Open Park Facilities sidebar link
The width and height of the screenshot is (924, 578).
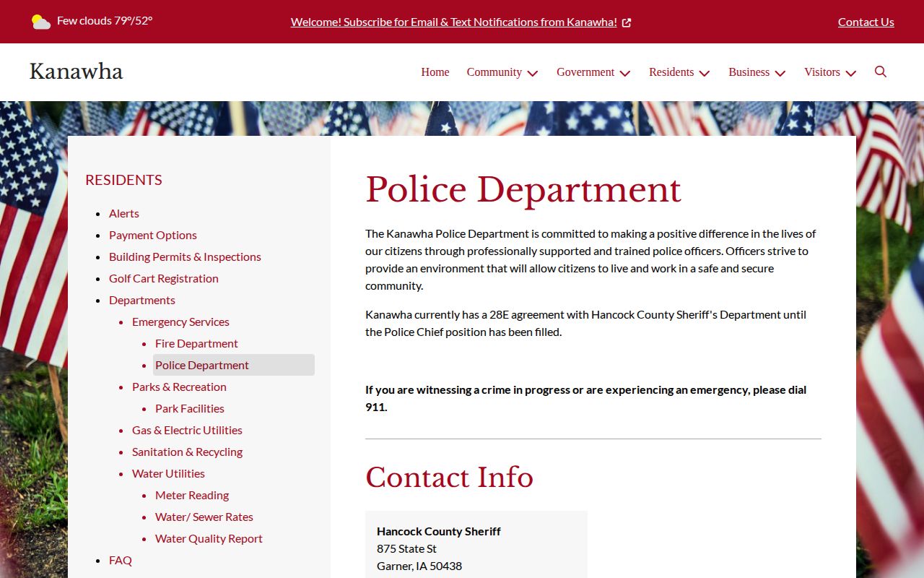[x=190, y=408]
